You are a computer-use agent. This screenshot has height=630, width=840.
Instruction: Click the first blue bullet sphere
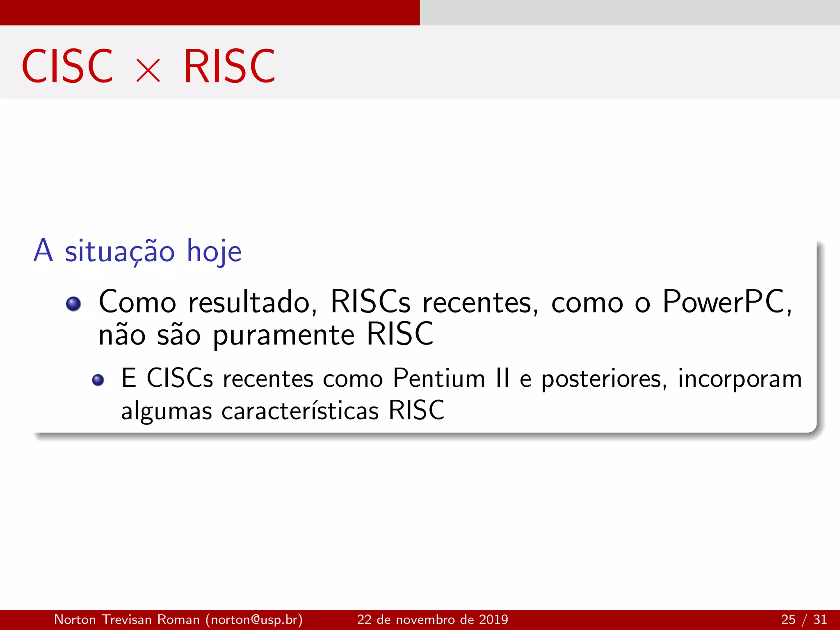pyautogui.click(x=73, y=304)
